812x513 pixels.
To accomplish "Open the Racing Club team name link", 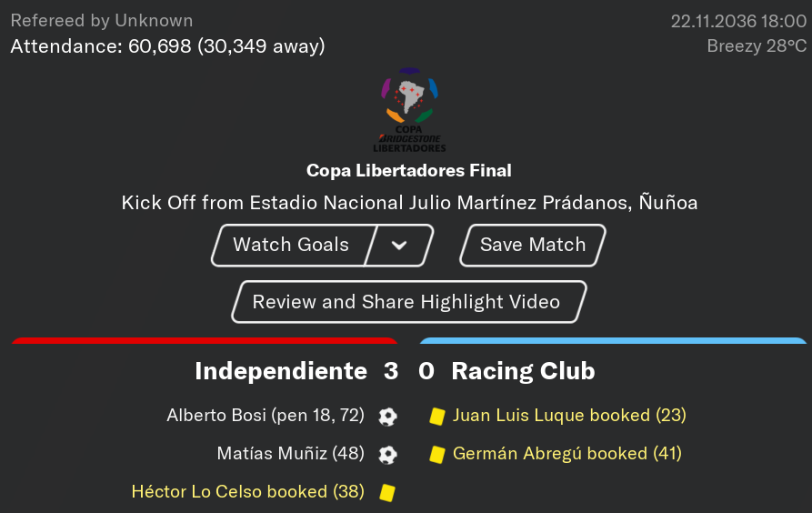I will [x=523, y=371].
